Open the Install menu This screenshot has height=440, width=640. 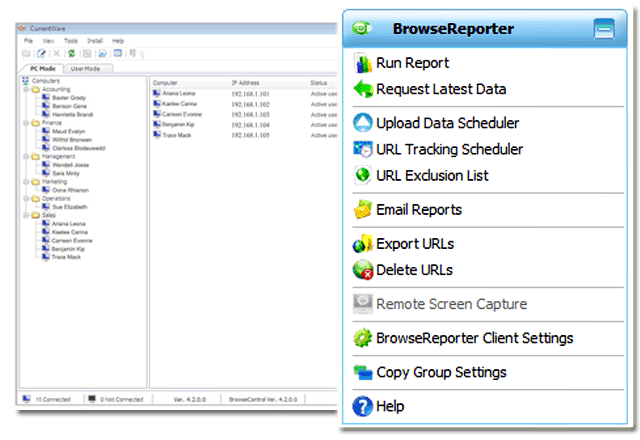click(x=95, y=41)
